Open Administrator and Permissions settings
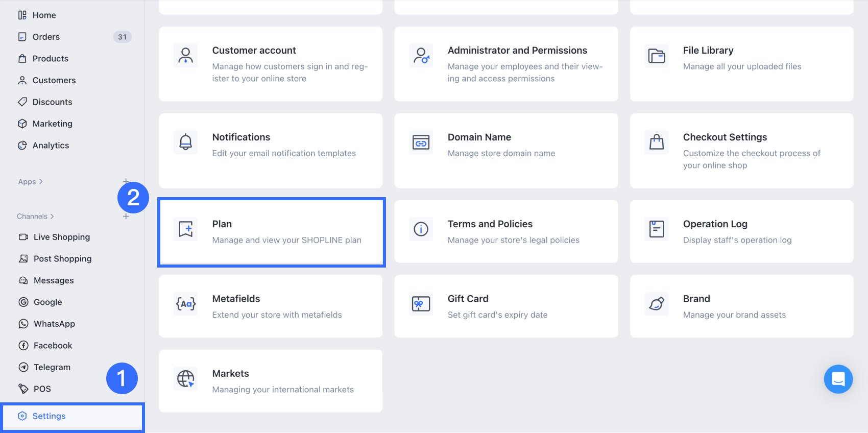The image size is (868, 433). pyautogui.click(x=506, y=64)
